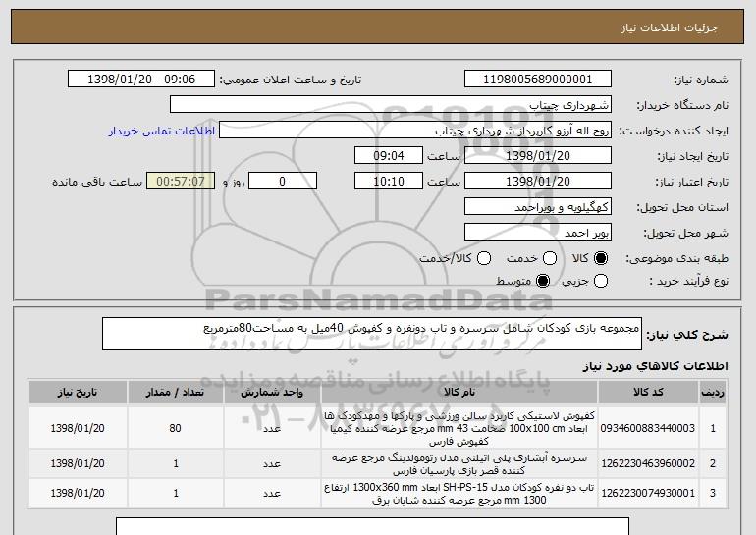The image size is (756, 535).
Task: Select item code 1262230463960002
Action: 648,463
